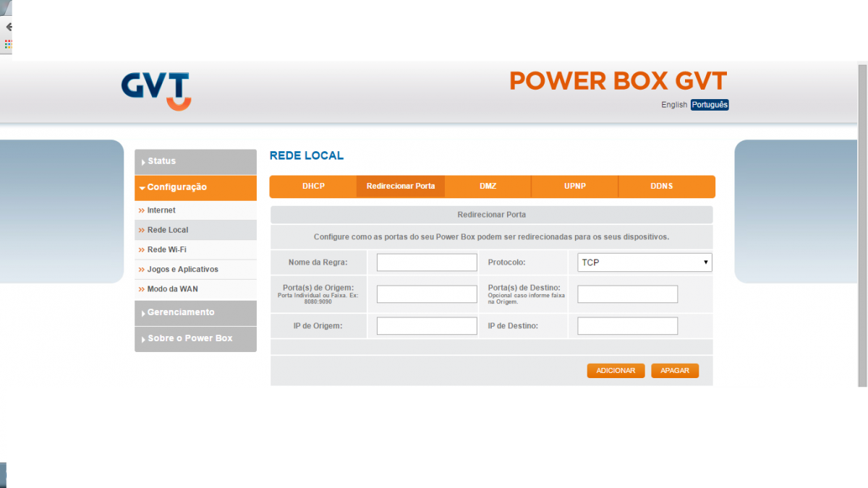Go back with the browser back arrow
The height and width of the screenshot is (488, 868).
pos(9,27)
